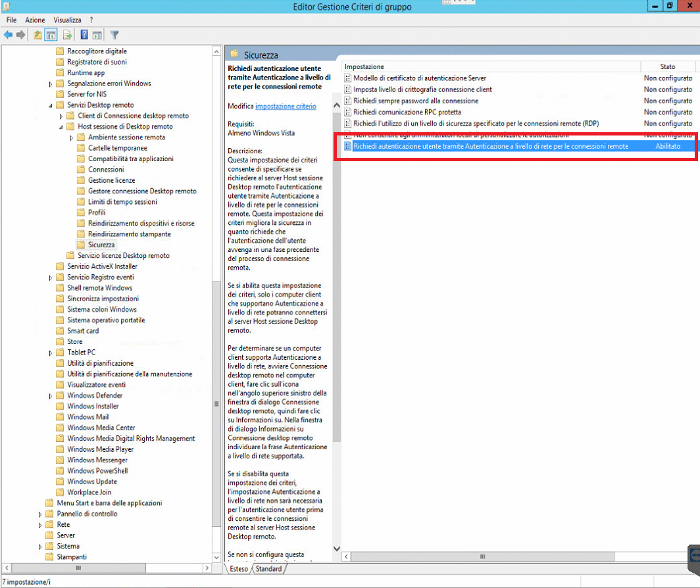
Task: Click description pane scroll-up arrow
Action: click(x=337, y=105)
